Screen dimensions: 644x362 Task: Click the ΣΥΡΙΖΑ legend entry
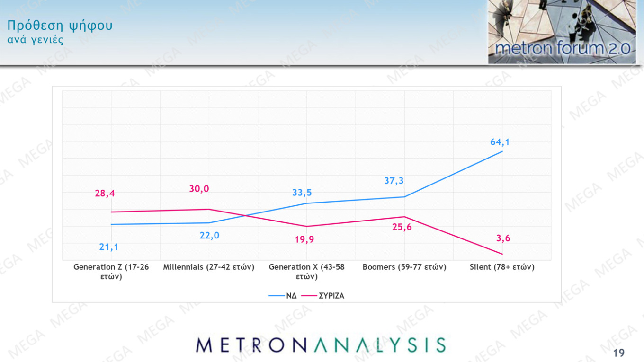click(324, 296)
